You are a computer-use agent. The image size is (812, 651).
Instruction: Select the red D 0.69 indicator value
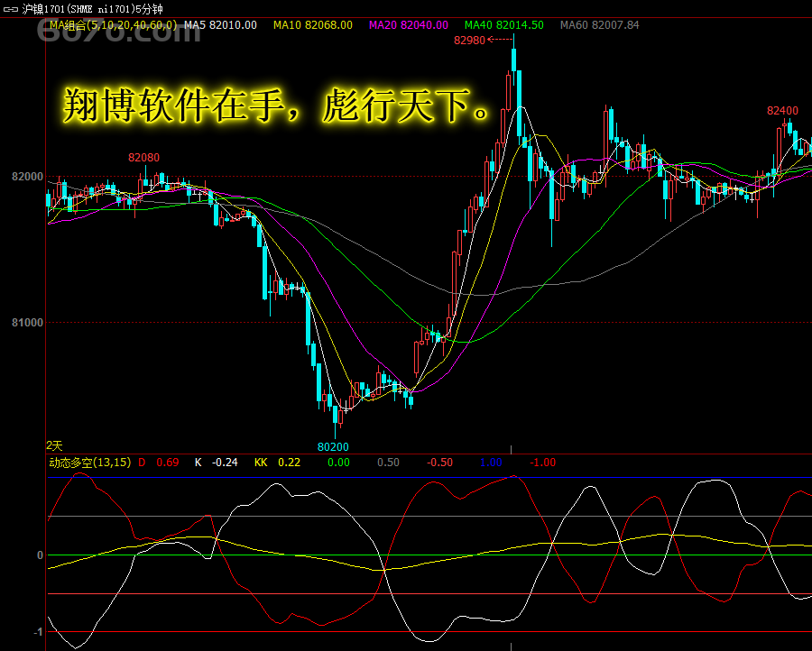click(158, 463)
